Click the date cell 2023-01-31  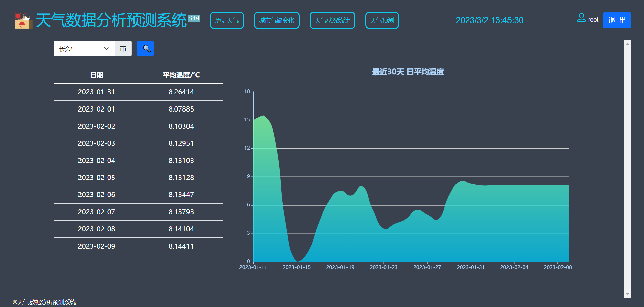[x=96, y=92]
